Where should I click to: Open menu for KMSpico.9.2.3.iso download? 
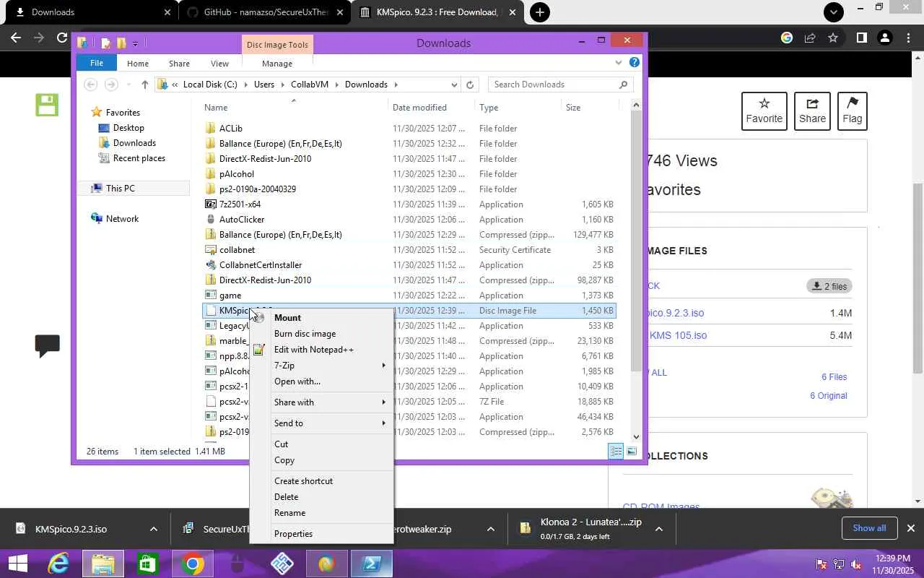point(153,529)
